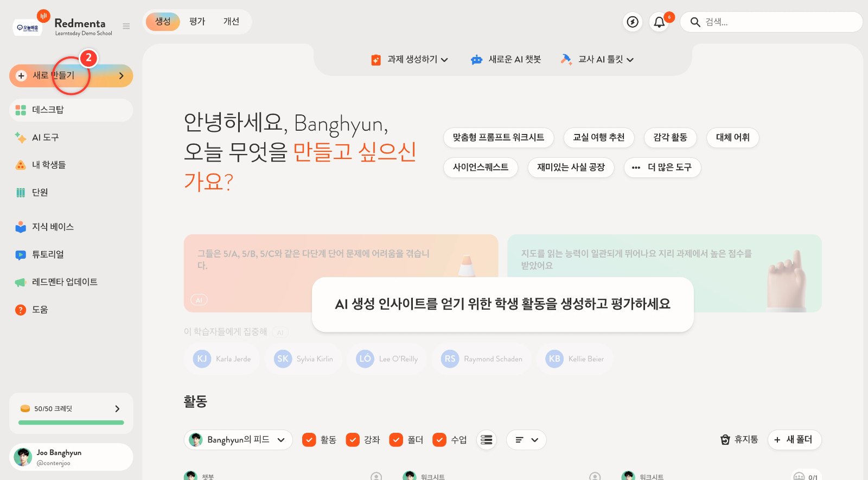Expand 과제 생성하기 dropdown
Image resolution: width=868 pixels, height=480 pixels.
tap(410, 60)
